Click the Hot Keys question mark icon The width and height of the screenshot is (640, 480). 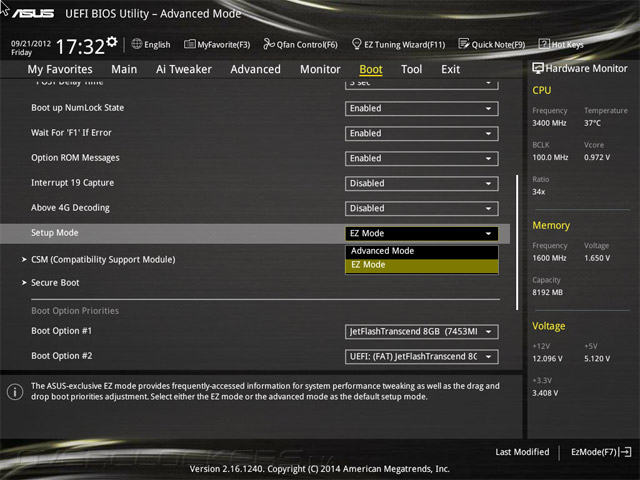(544, 44)
